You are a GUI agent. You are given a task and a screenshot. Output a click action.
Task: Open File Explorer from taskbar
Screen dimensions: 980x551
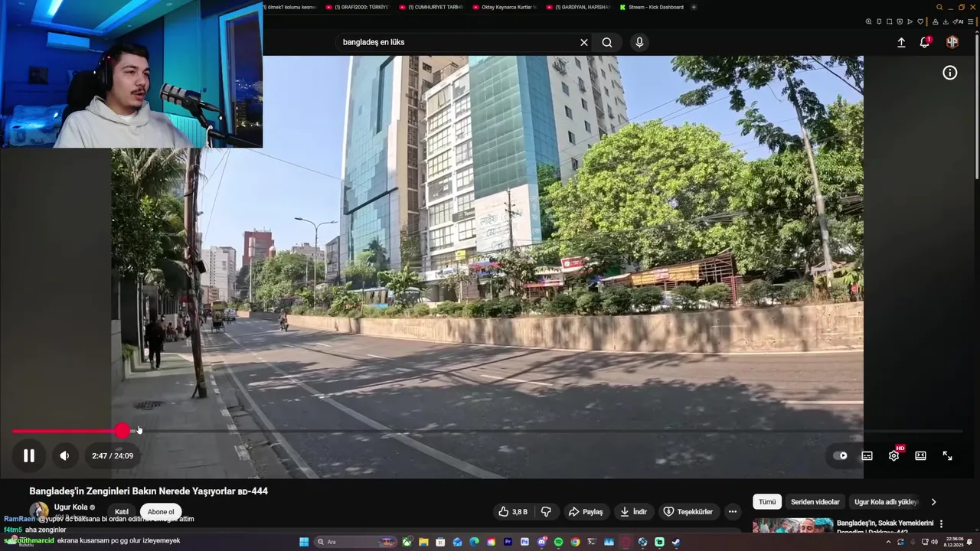423,542
